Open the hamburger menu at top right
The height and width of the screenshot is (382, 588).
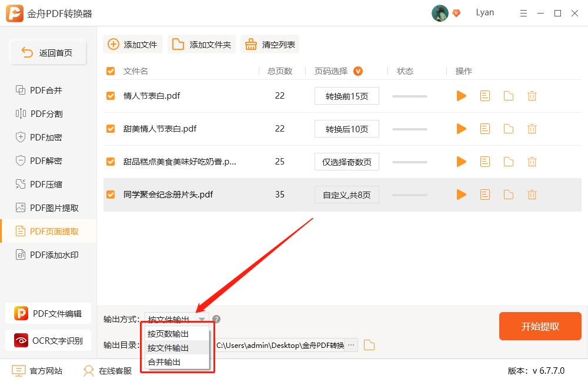point(523,13)
